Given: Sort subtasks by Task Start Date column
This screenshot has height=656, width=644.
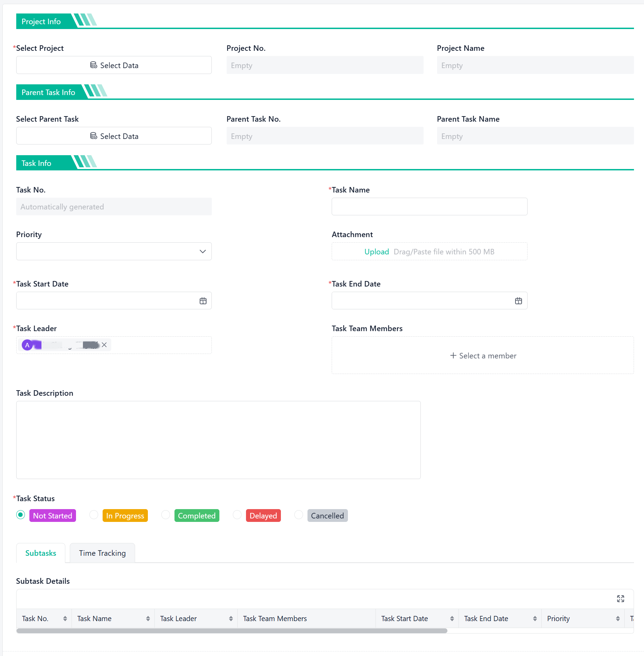Looking at the screenshot, I should click(x=452, y=619).
